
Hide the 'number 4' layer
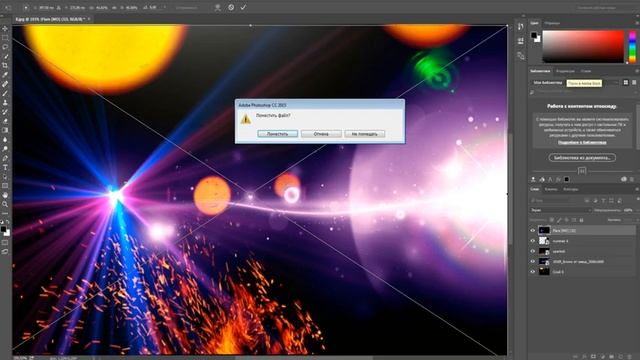point(533,241)
